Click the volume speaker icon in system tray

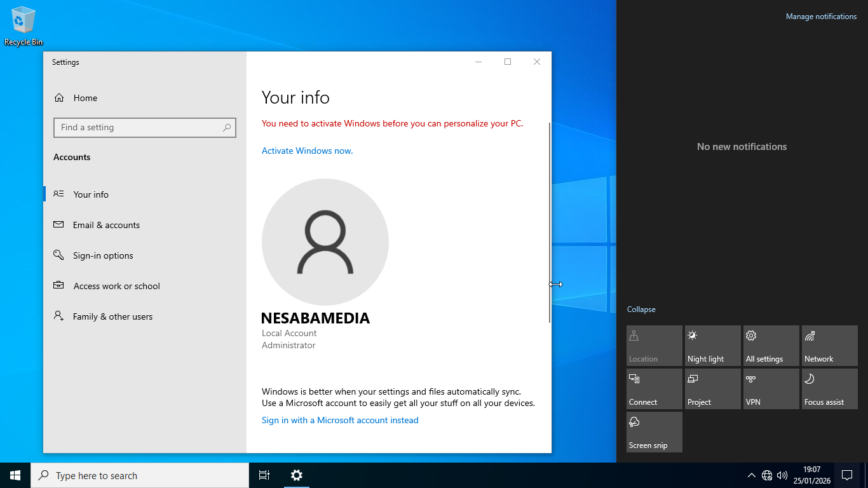(782, 475)
